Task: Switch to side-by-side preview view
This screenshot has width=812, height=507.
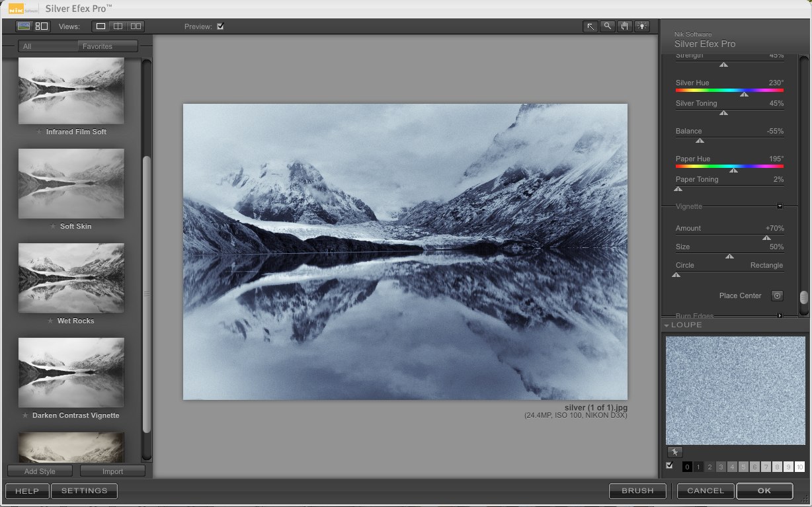Action: coord(136,26)
